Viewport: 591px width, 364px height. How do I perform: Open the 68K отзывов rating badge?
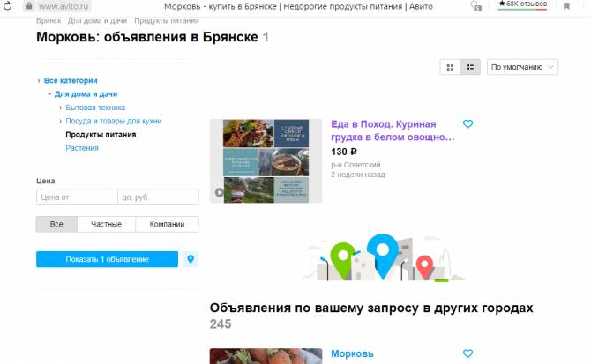pos(522,5)
